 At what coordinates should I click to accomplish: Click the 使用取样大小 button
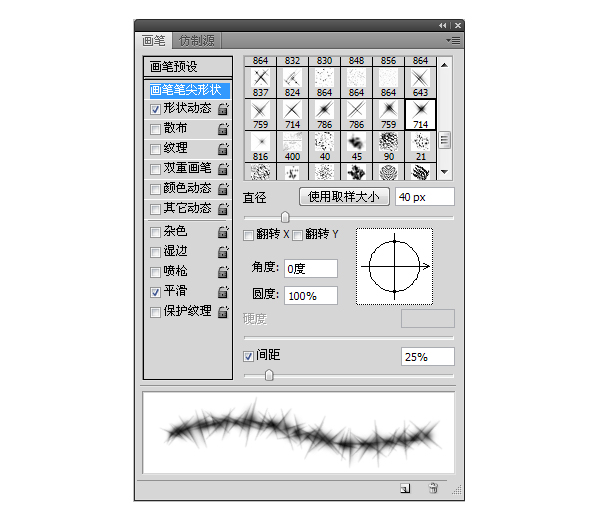pos(344,197)
